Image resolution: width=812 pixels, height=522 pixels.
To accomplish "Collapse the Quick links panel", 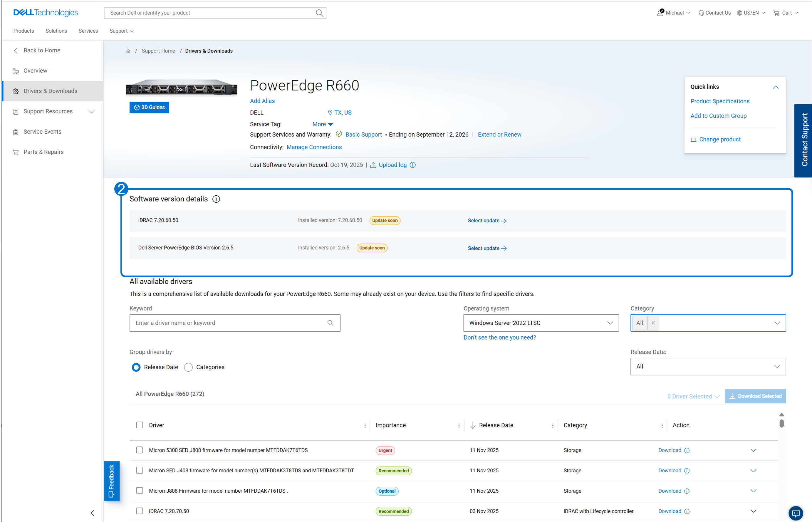I will click(775, 87).
